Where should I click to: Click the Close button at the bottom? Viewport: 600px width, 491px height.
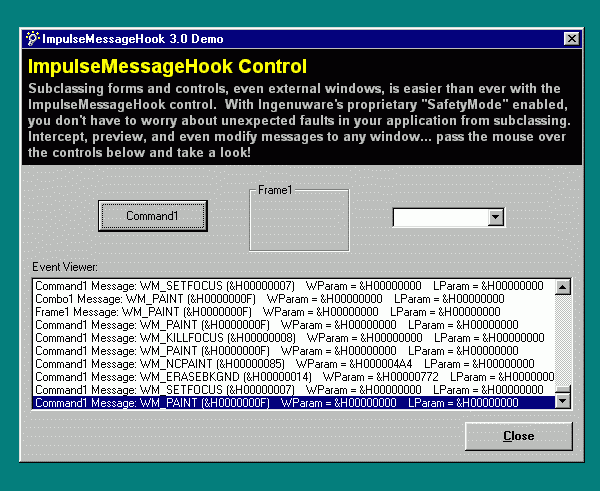tap(519, 436)
